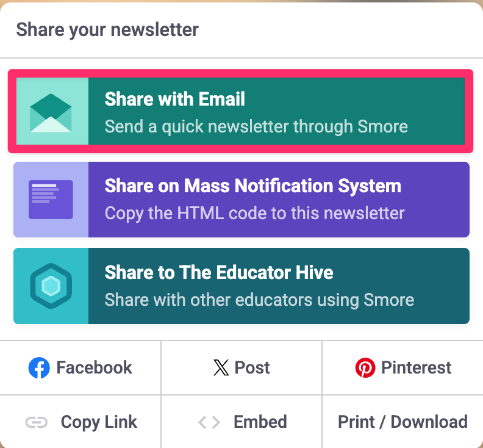Image resolution: width=483 pixels, height=448 pixels.
Task: Click the X logo icon
Action: (221, 368)
